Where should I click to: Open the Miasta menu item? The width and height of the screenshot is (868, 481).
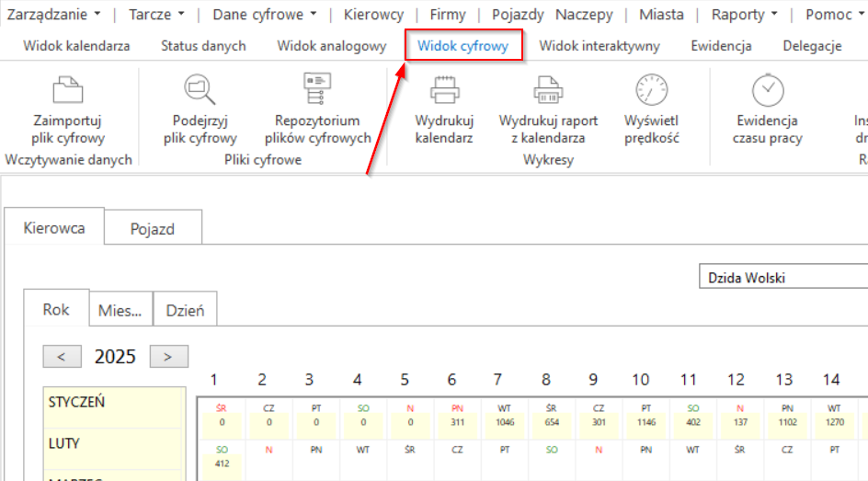point(661,15)
